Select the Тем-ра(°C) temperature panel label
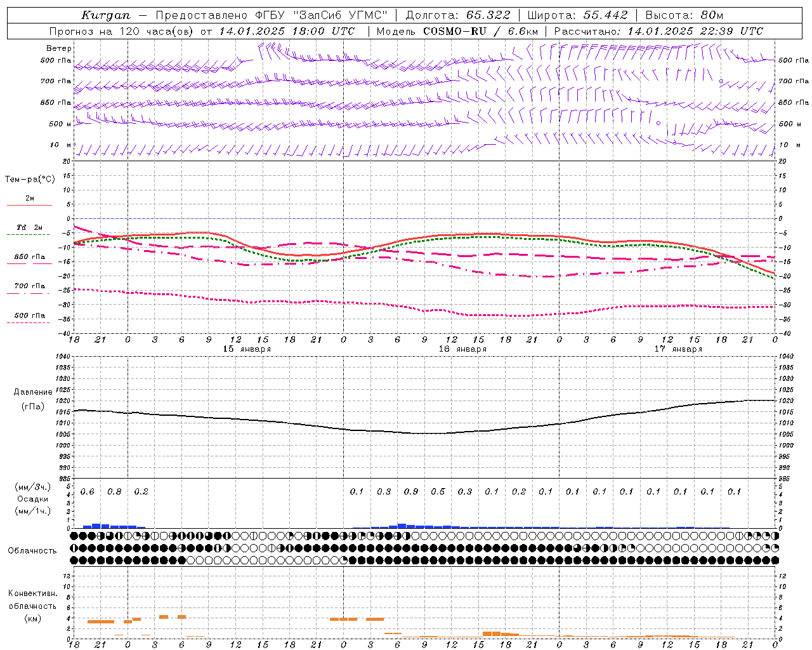 tap(30, 180)
